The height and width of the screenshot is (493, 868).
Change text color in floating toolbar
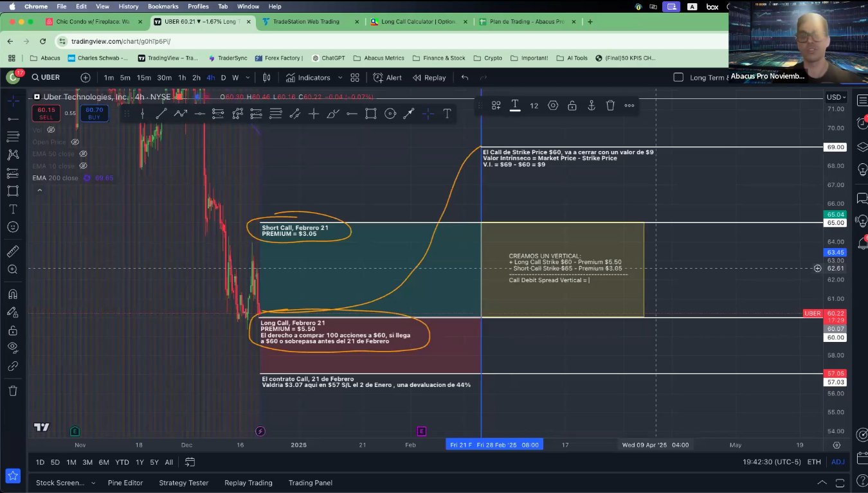click(515, 105)
